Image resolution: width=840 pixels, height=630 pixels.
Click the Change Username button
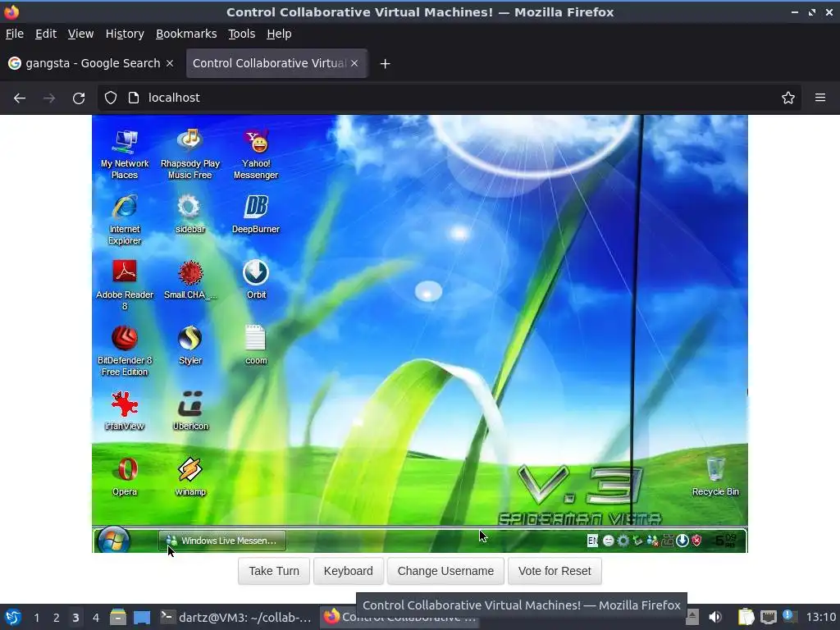click(x=445, y=571)
